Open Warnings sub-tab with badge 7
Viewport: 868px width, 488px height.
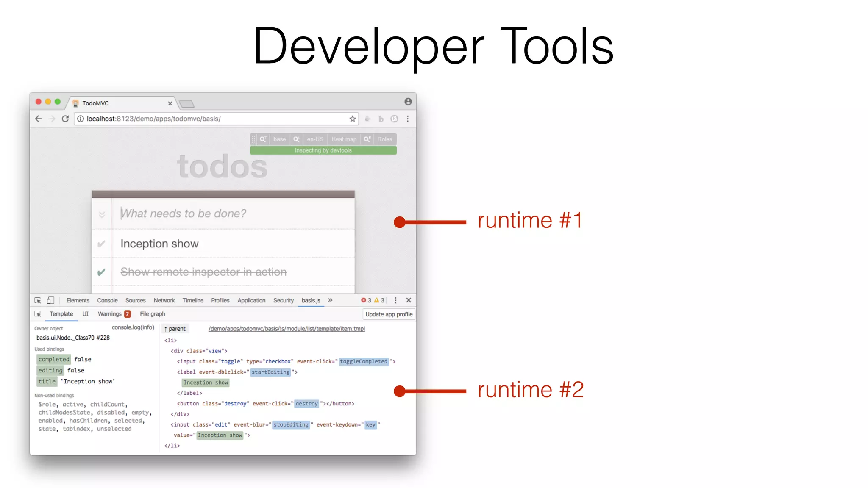point(114,314)
